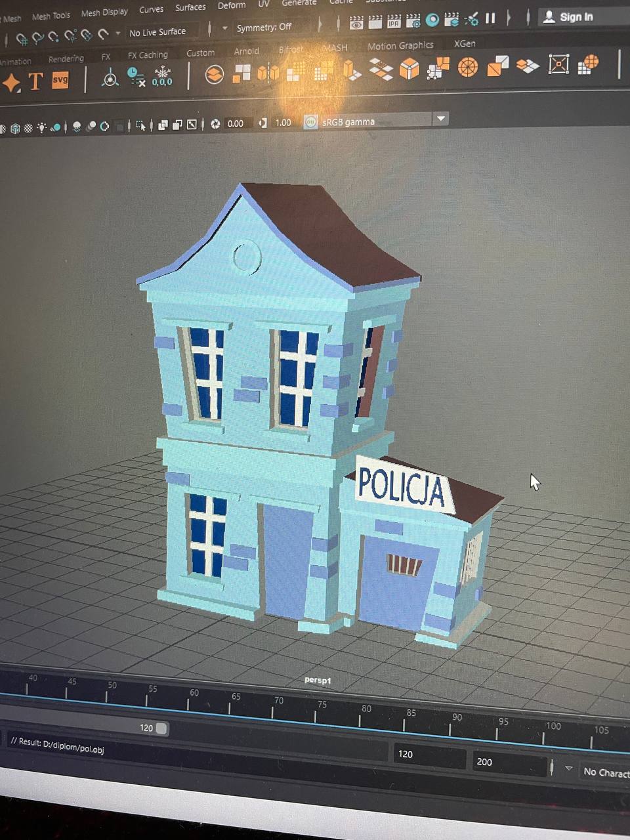Open the Mesh Display menu

[x=104, y=12]
